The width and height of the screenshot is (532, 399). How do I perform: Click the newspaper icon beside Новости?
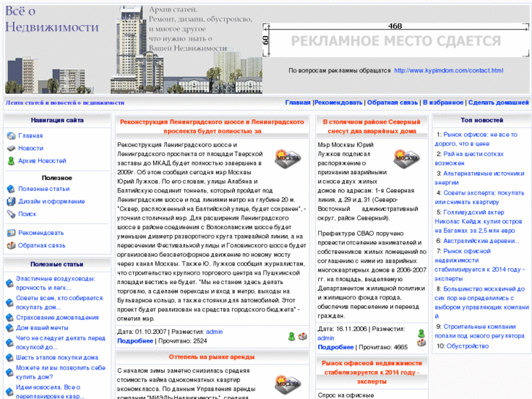click(11, 149)
